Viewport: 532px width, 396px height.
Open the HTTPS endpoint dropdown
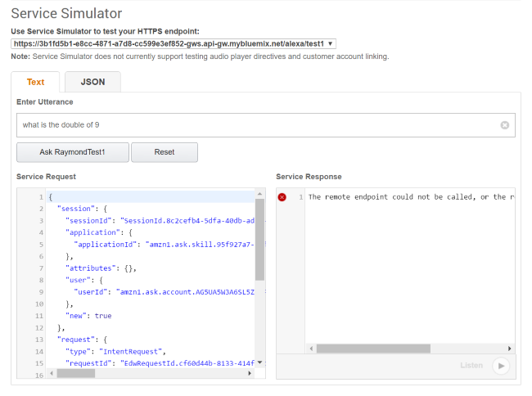(174, 43)
